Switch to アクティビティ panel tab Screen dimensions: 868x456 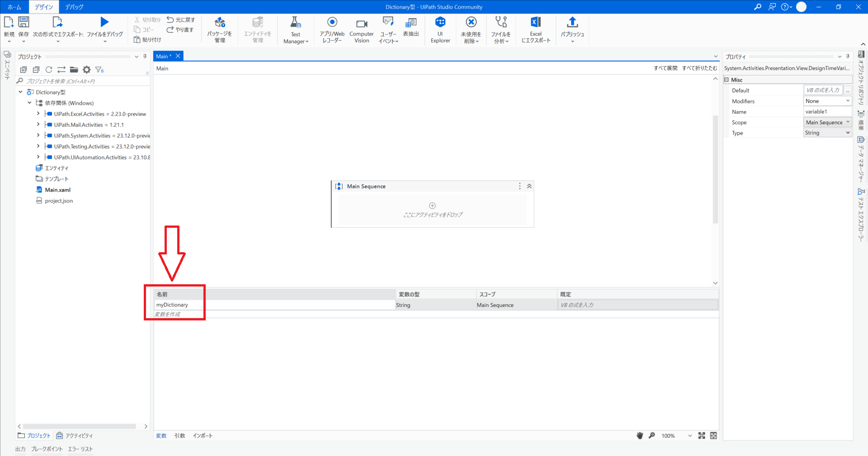point(75,436)
